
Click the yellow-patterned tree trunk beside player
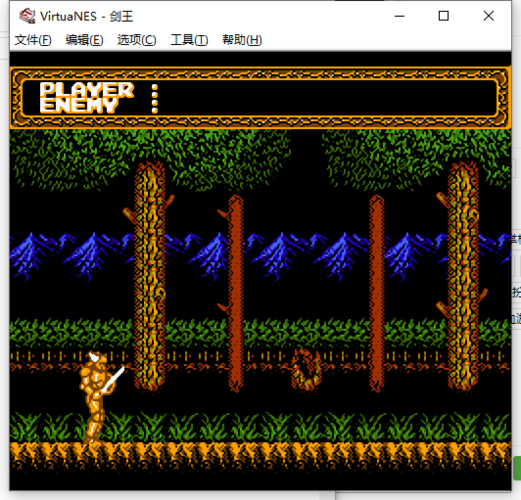(150, 276)
